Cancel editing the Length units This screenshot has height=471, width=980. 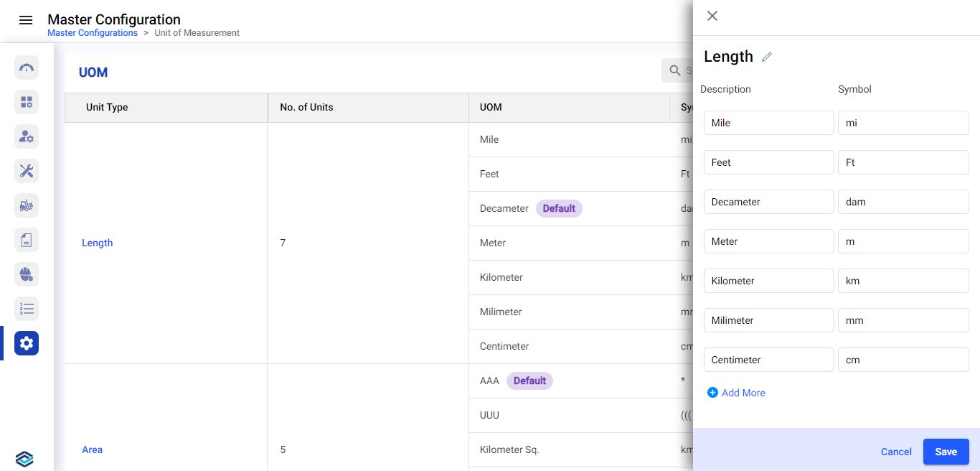coord(896,452)
